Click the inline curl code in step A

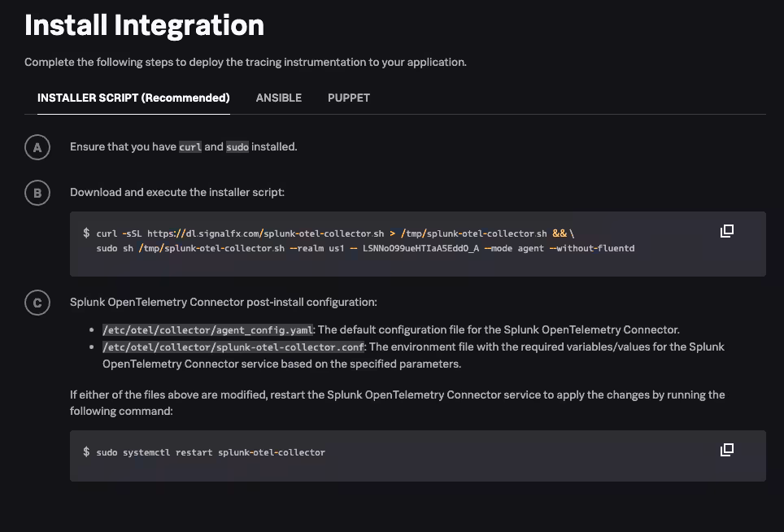pyautogui.click(x=189, y=147)
